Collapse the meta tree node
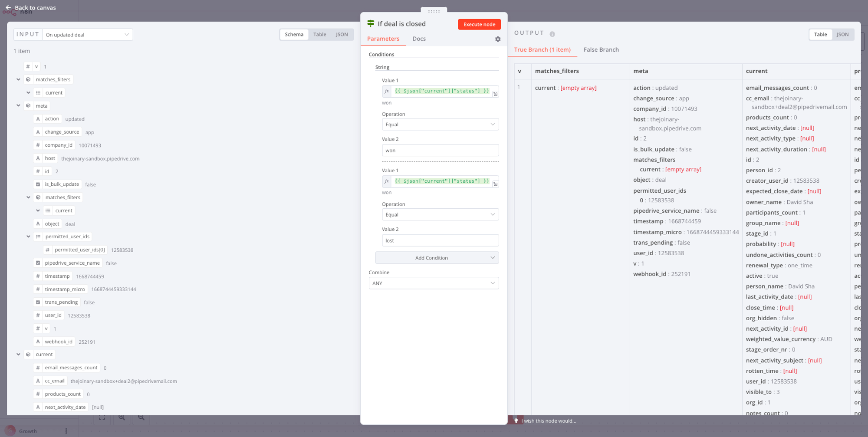Screen dimensions: 868x437 click(18, 106)
